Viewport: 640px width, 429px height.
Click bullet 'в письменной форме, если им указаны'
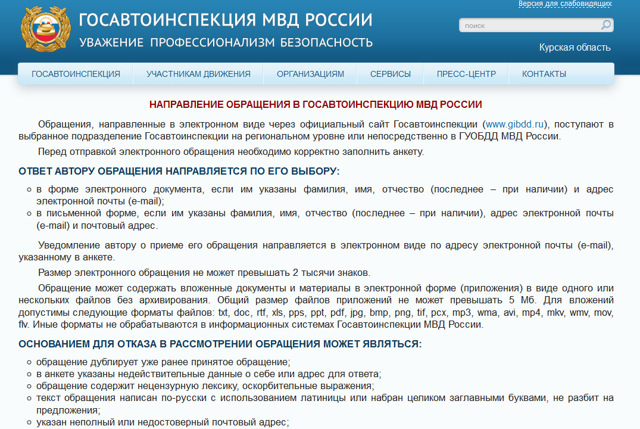324,219
